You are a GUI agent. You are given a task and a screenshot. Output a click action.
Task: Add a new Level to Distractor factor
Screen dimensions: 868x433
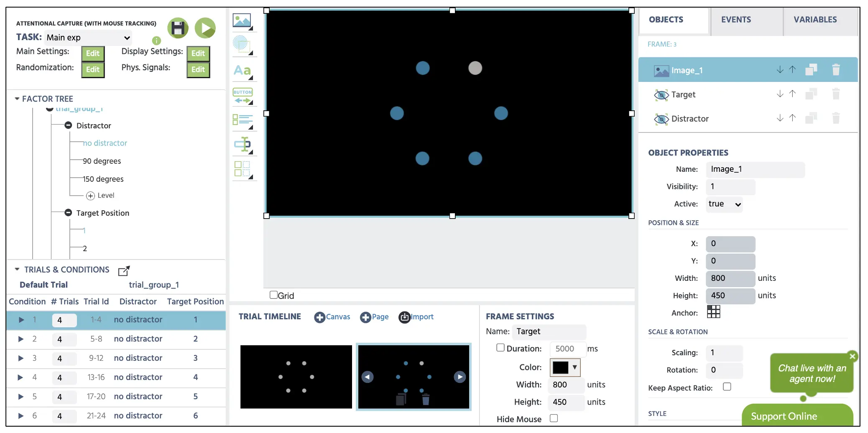click(x=100, y=196)
